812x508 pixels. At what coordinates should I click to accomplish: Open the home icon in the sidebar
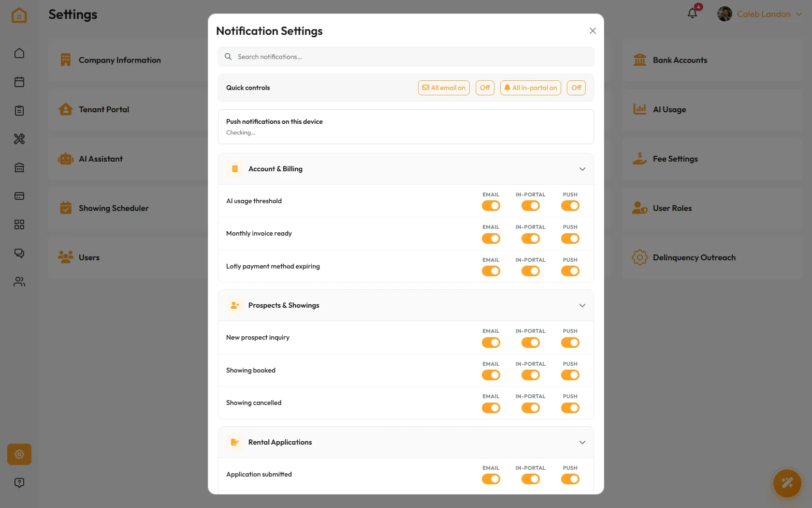pyautogui.click(x=19, y=53)
